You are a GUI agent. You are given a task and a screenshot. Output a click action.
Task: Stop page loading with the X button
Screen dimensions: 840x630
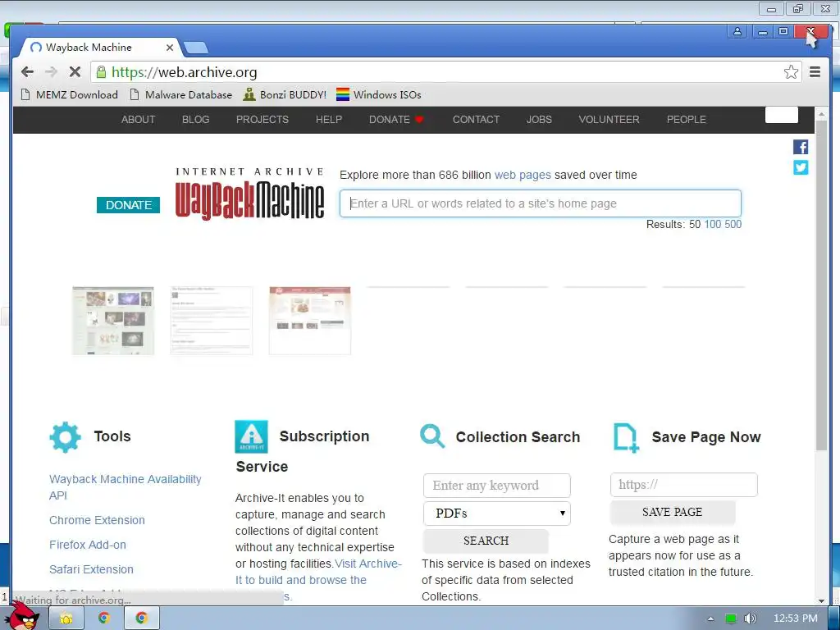[75, 72]
